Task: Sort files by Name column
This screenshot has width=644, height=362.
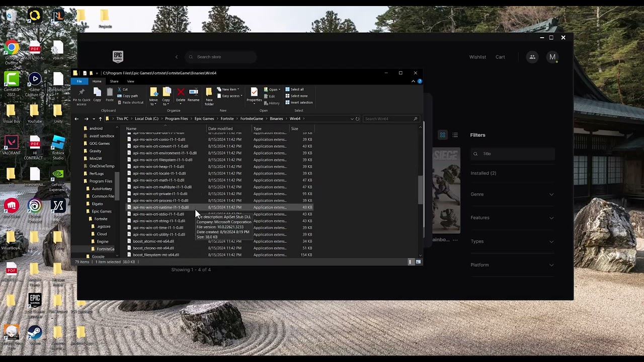Action: [x=131, y=129]
